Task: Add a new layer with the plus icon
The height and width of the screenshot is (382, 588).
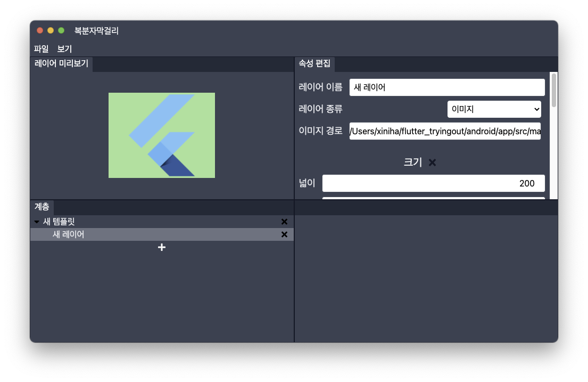Action: [162, 247]
